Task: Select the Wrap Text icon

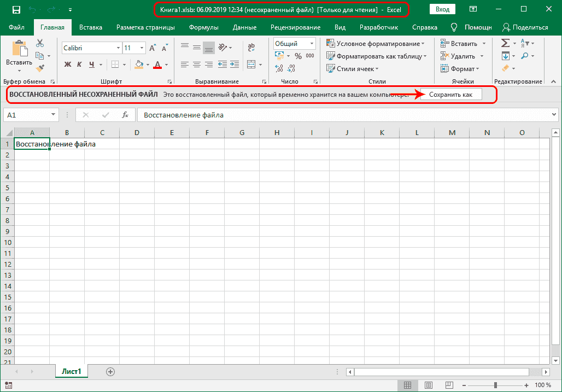Action: point(251,47)
